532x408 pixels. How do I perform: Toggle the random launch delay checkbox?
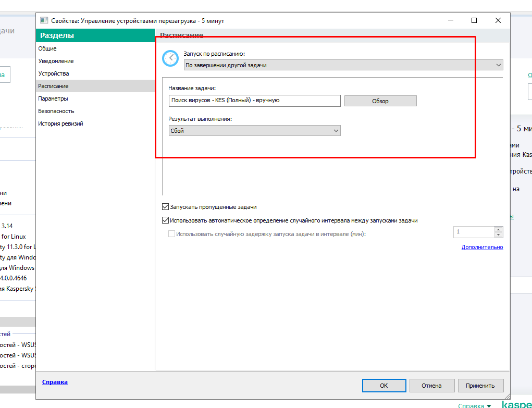click(x=171, y=234)
